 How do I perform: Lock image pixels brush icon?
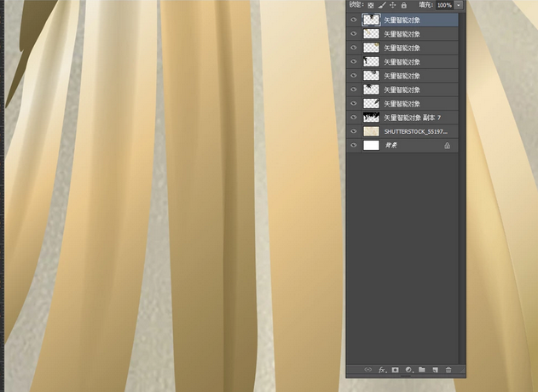(x=382, y=5)
